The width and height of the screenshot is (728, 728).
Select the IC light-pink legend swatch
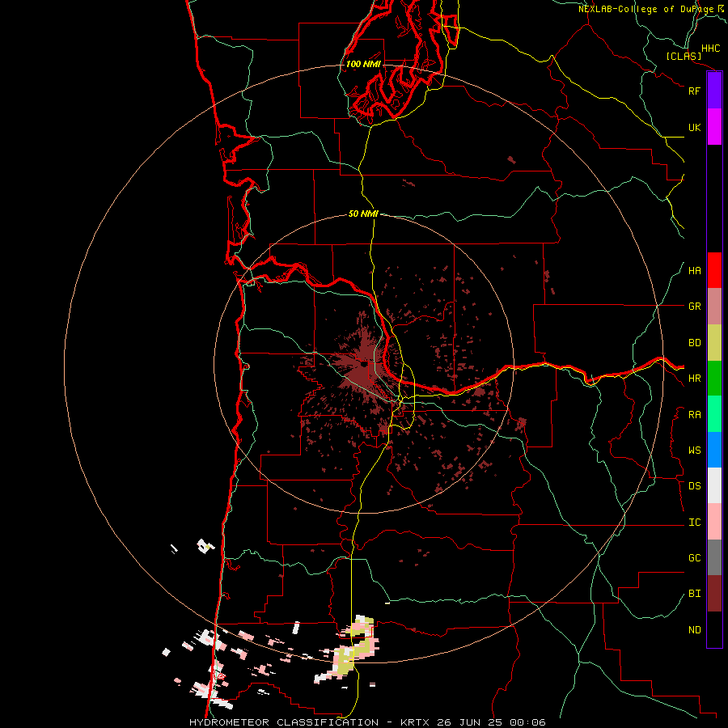[x=714, y=522]
